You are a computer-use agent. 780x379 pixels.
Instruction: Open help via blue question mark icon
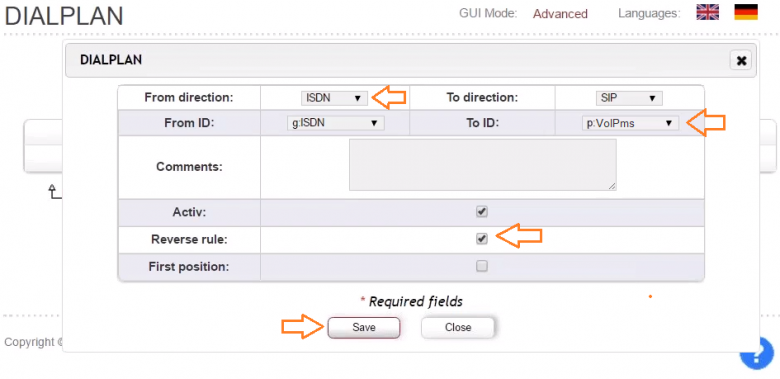click(x=760, y=354)
